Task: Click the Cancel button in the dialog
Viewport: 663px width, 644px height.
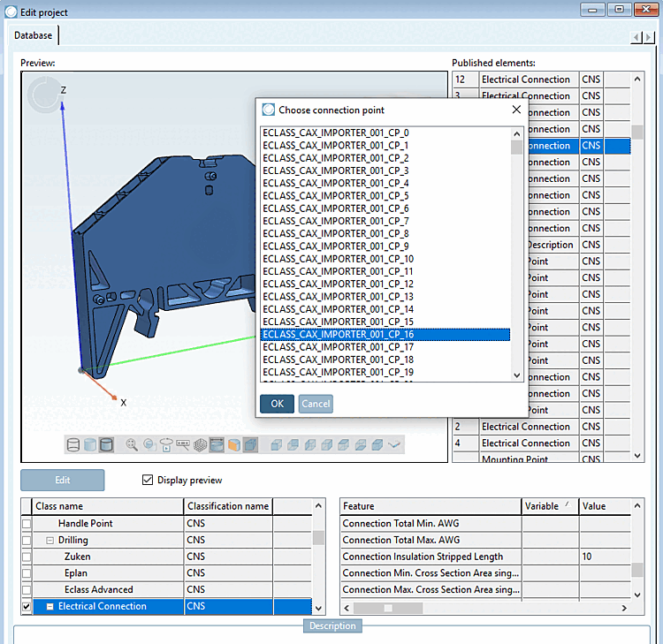Action: (316, 404)
